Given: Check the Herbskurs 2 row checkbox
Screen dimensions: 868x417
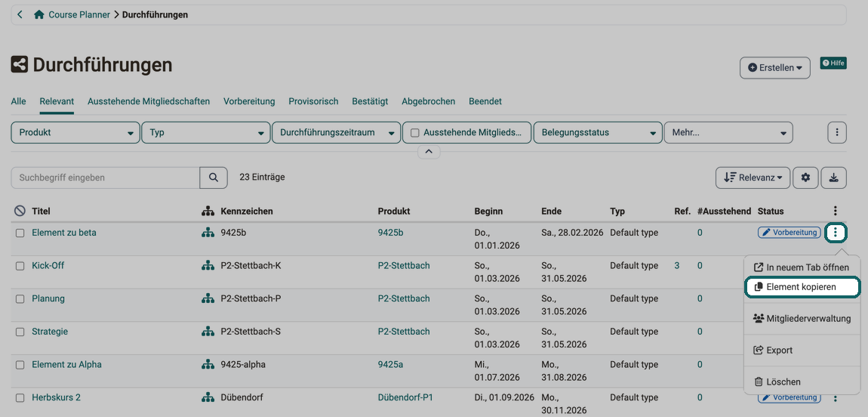Looking at the screenshot, I should 20,397.
